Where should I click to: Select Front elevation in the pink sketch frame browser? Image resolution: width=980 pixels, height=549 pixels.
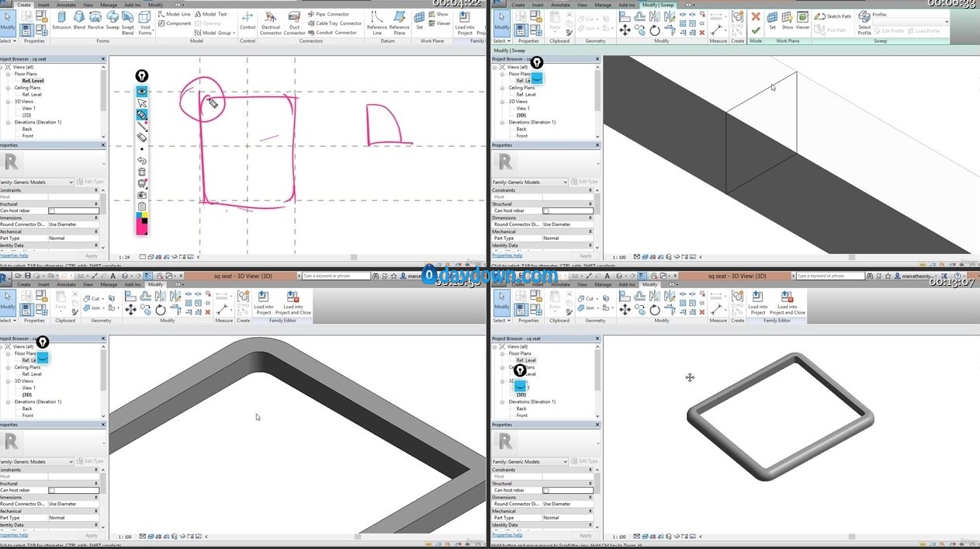click(x=28, y=136)
